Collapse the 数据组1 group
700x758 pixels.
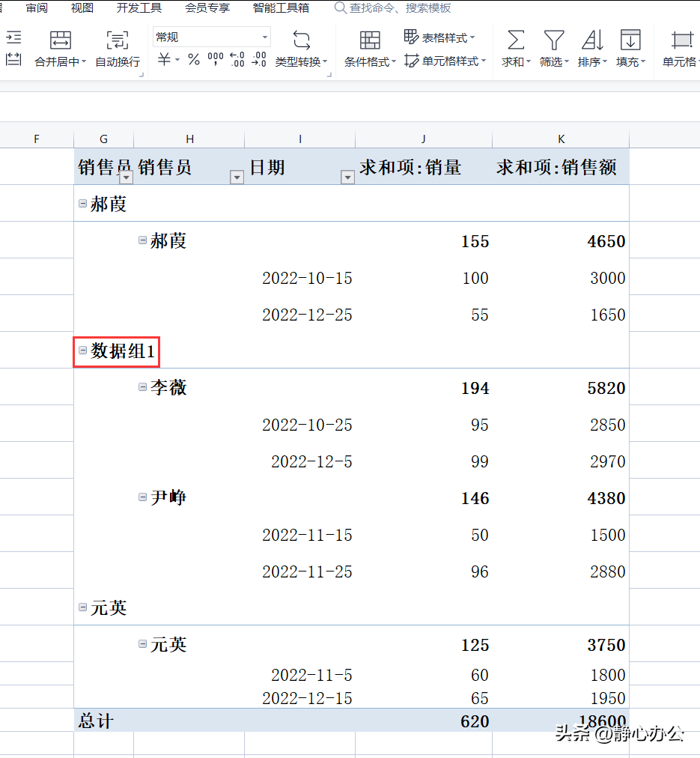pyautogui.click(x=82, y=350)
